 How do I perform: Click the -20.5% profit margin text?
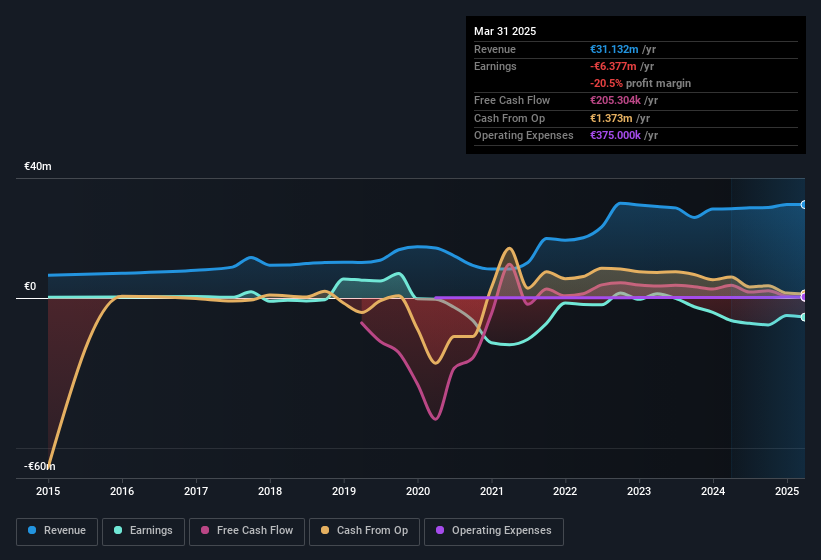click(x=640, y=83)
